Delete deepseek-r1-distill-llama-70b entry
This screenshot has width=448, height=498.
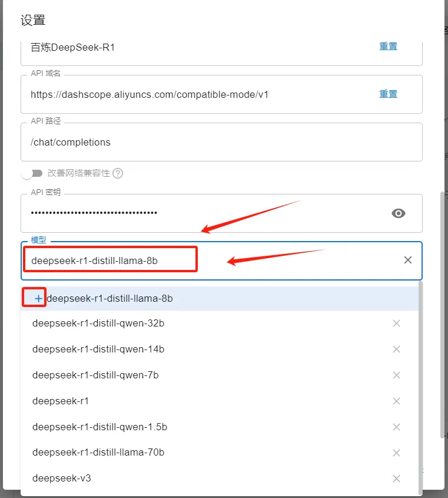(x=396, y=453)
